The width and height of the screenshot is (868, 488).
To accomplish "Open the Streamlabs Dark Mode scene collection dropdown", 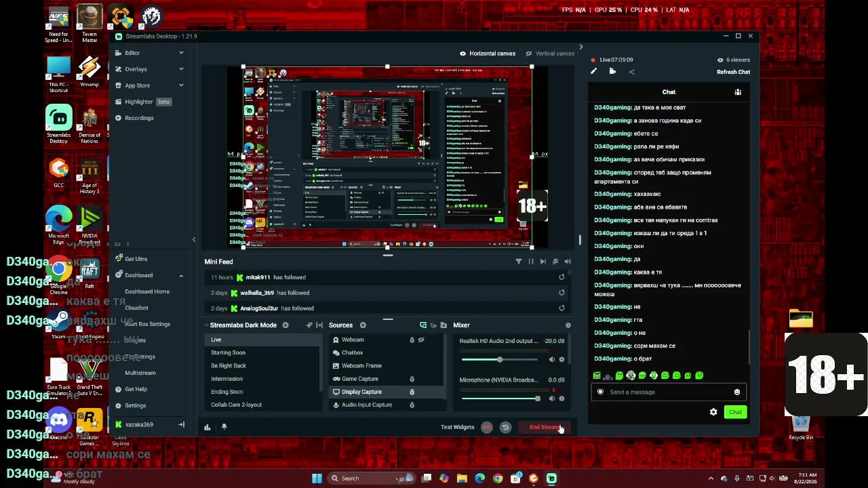I will [241, 325].
